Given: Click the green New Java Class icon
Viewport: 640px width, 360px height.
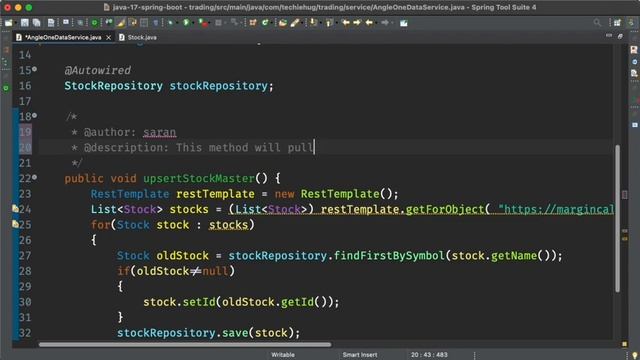Looking at the screenshot, I should (x=265, y=23).
